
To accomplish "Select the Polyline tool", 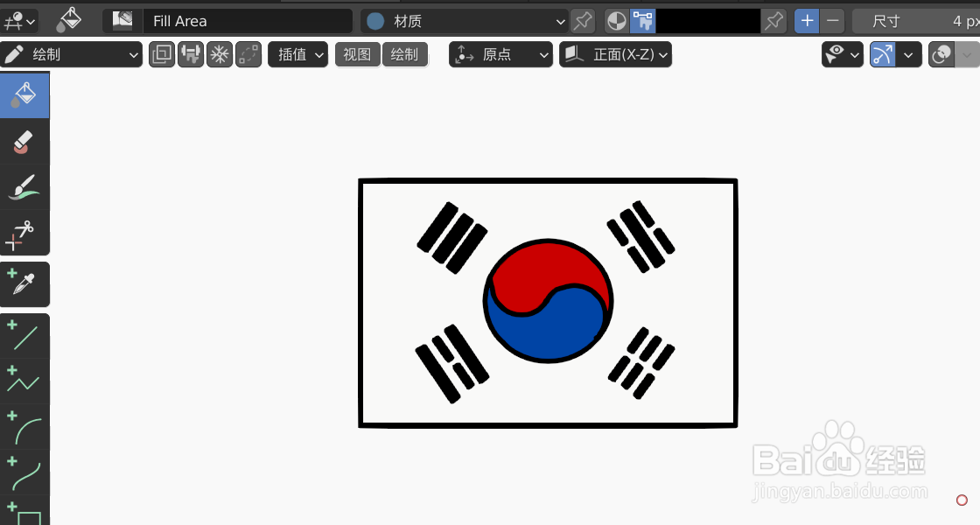I will (24, 382).
